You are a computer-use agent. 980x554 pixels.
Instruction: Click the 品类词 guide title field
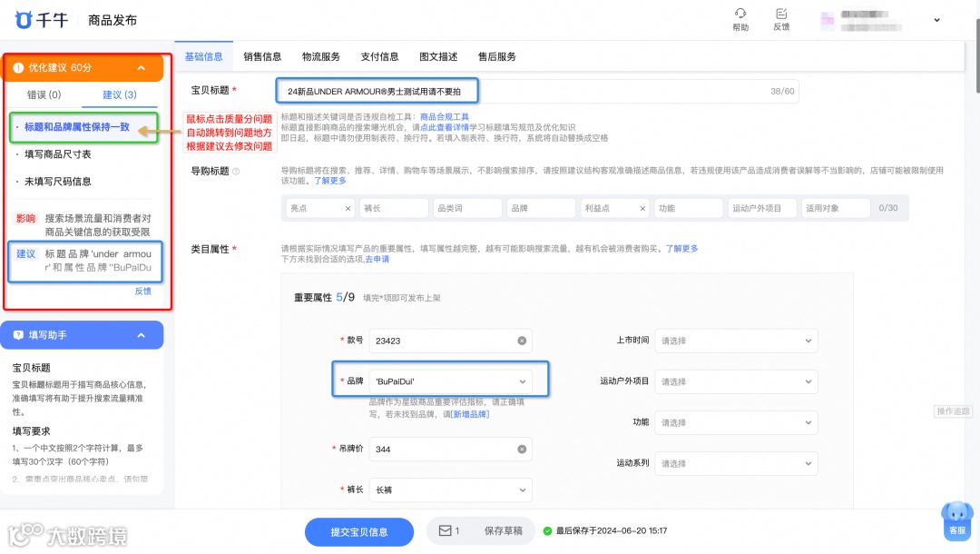click(467, 208)
